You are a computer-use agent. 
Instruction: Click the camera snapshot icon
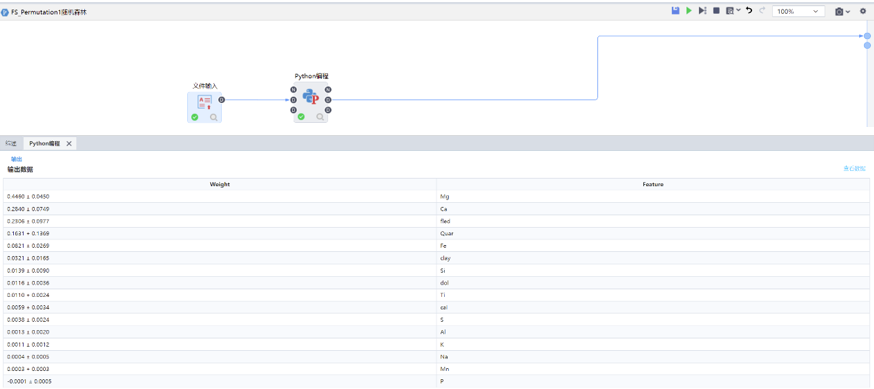click(x=839, y=11)
